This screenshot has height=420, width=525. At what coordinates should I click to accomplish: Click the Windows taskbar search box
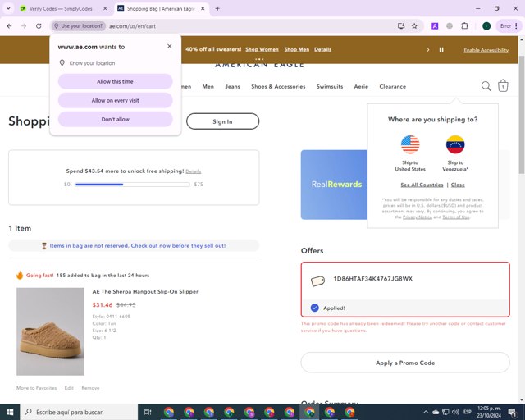coord(79,412)
